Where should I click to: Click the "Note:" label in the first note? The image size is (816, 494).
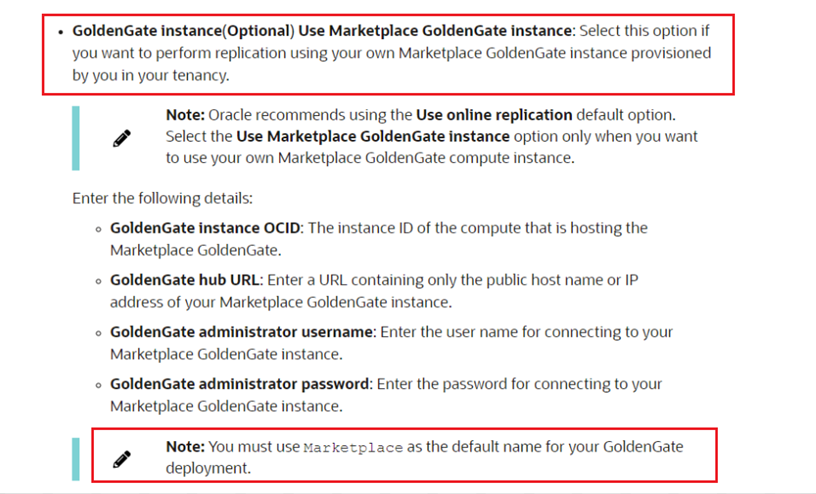pos(185,115)
